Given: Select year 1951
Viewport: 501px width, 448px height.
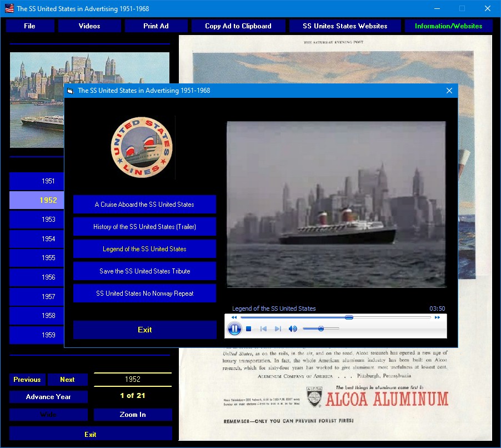Looking at the screenshot, I should click(37, 181).
